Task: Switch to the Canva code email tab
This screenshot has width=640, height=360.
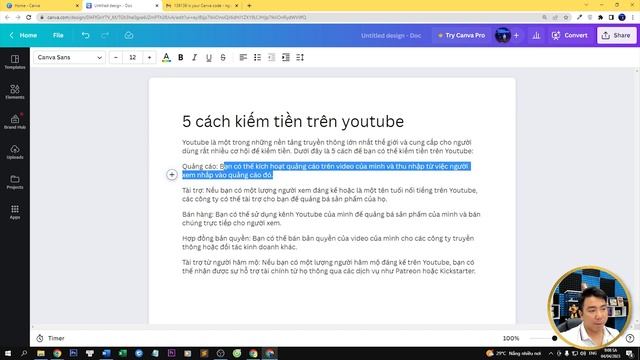Action: 202,6
